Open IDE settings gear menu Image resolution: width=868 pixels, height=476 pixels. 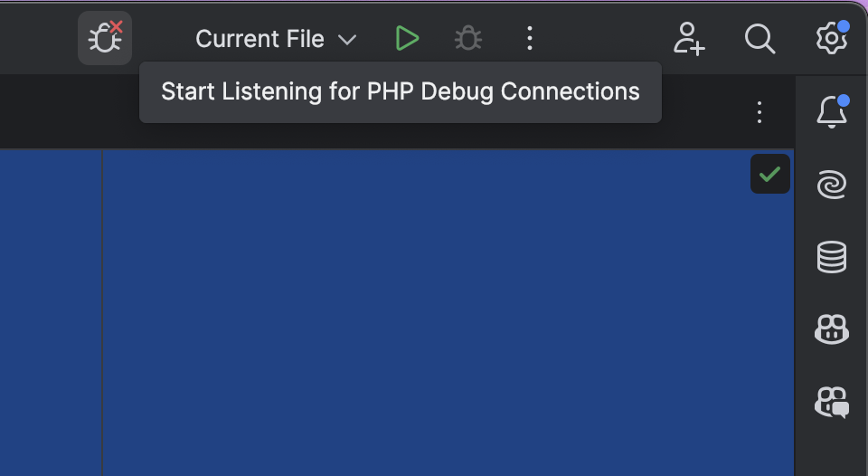[x=831, y=38]
